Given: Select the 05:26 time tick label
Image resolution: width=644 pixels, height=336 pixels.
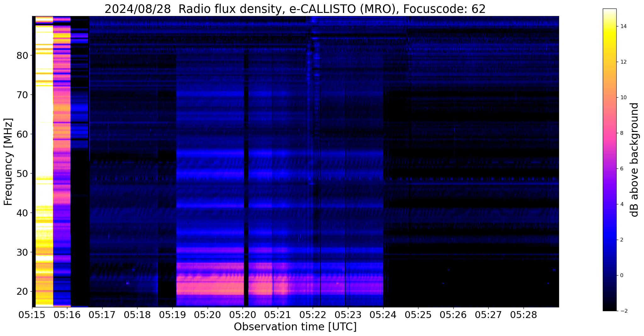Looking at the screenshot, I should [x=453, y=315].
